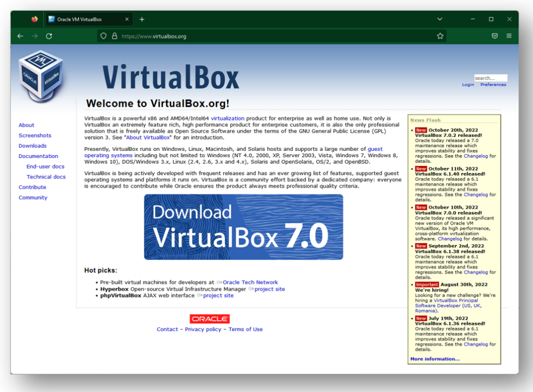
Task: Click New badge beside October 20th, 2022
Action: pos(421,130)
